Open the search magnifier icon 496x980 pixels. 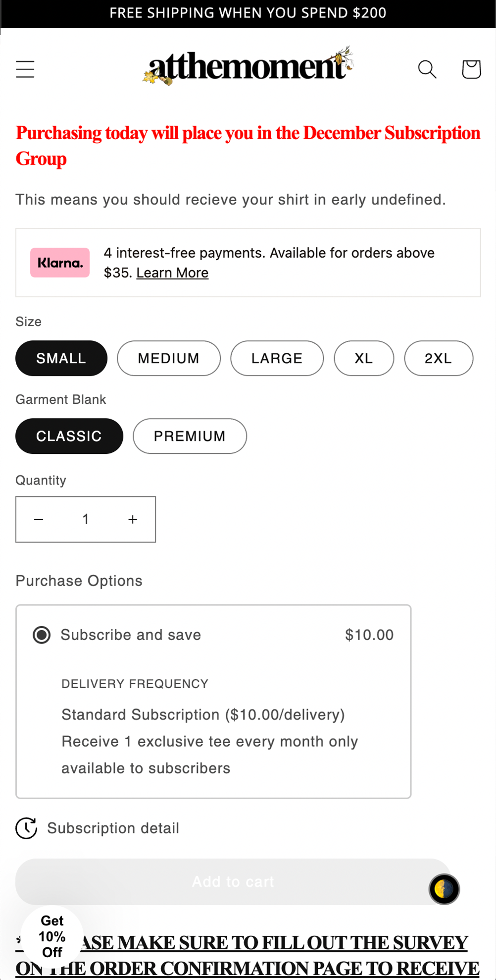tap(427, 69)
